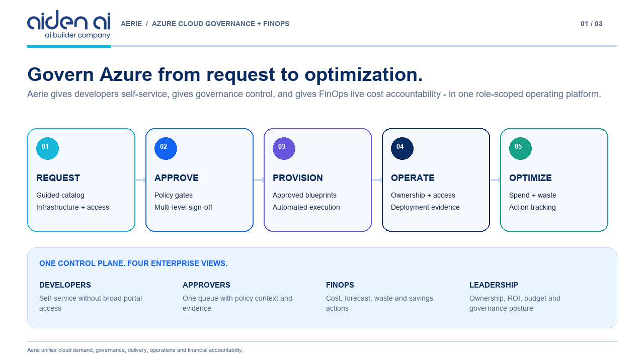Select the 05 step circle
The width and height of the screenshot is (644, 362).
tap(520, 148)
